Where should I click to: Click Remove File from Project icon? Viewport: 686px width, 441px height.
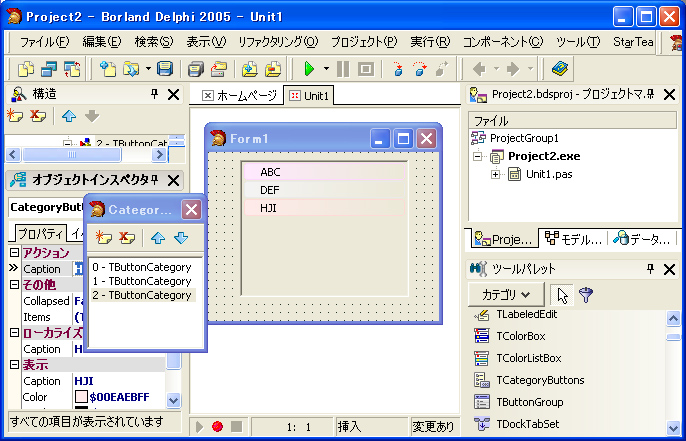pos(273,69)
